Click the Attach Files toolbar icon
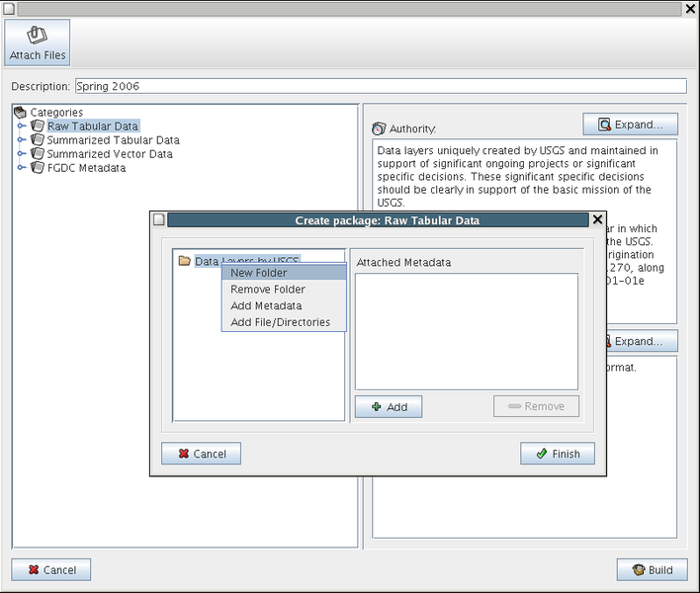The image size is (700, 593). click(x=38, y=36)
